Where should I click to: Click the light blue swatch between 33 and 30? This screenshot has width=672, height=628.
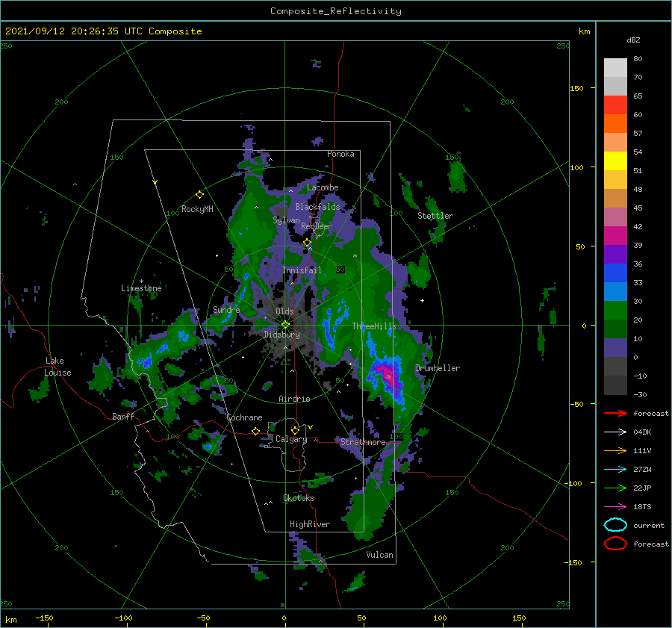[615, 292]
